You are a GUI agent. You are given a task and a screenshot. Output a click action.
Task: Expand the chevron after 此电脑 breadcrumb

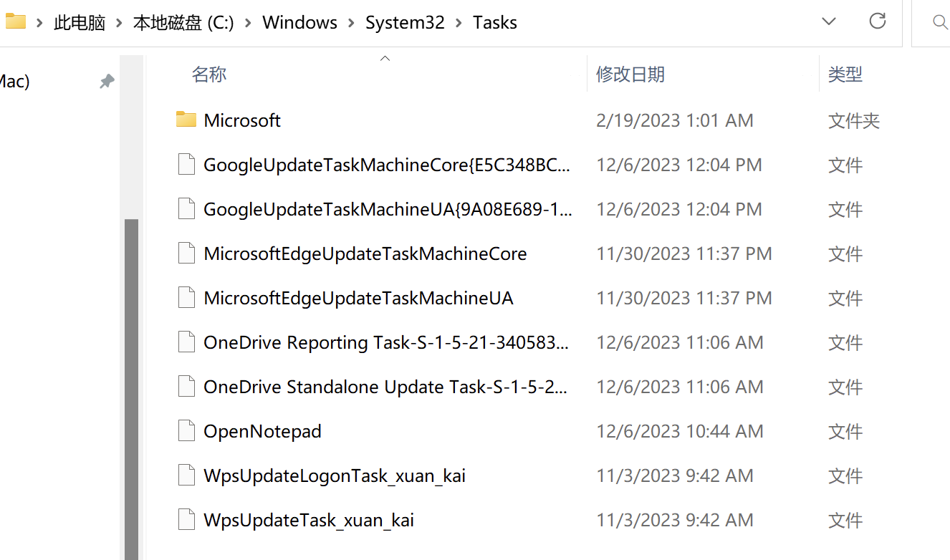coord(120,23)
